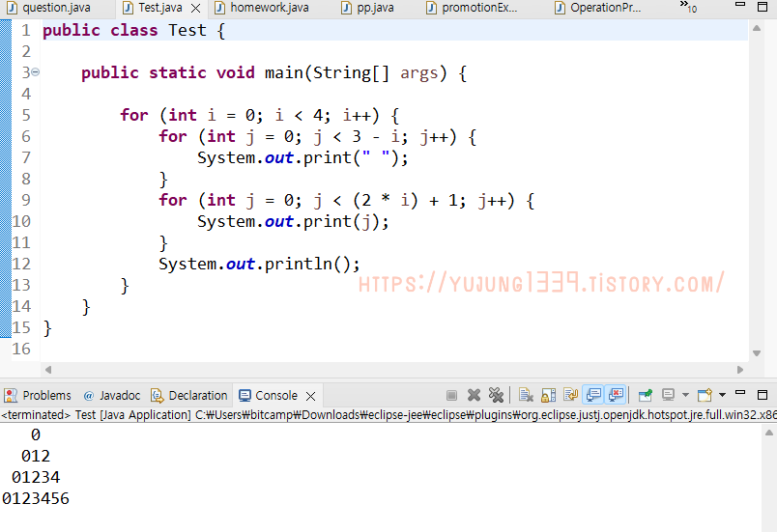
Task: Toggle Scroll Lock in the Console
Action: [x=548, y=395]
